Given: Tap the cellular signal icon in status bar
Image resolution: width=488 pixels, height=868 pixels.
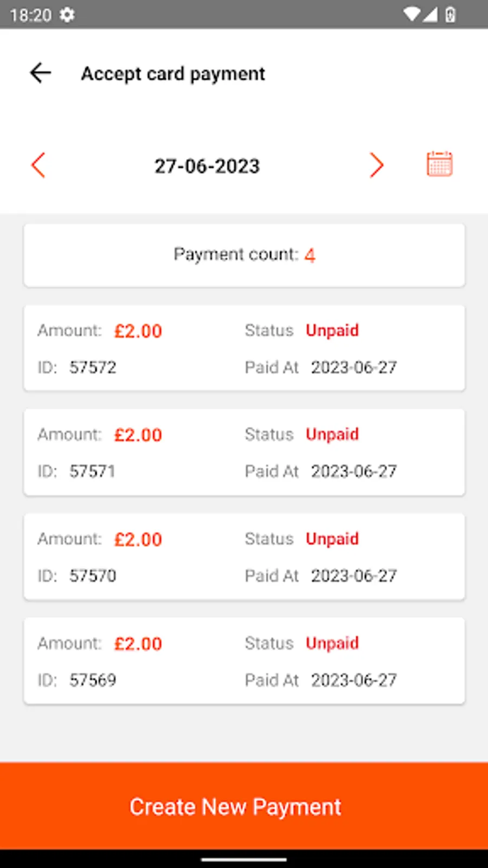Looking at the screenshot, I should 430,15.
